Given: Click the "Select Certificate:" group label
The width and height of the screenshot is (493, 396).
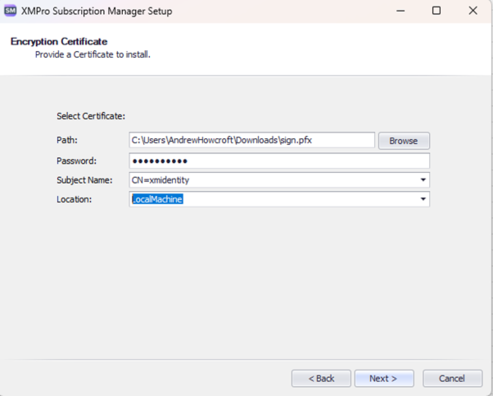Looking at the screenshot, I should click(91, 116).
